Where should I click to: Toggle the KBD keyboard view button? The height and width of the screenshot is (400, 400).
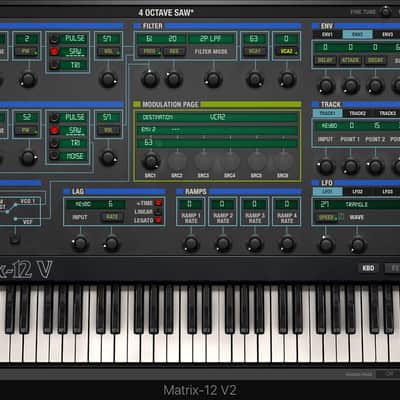click(x=368, y=268)
